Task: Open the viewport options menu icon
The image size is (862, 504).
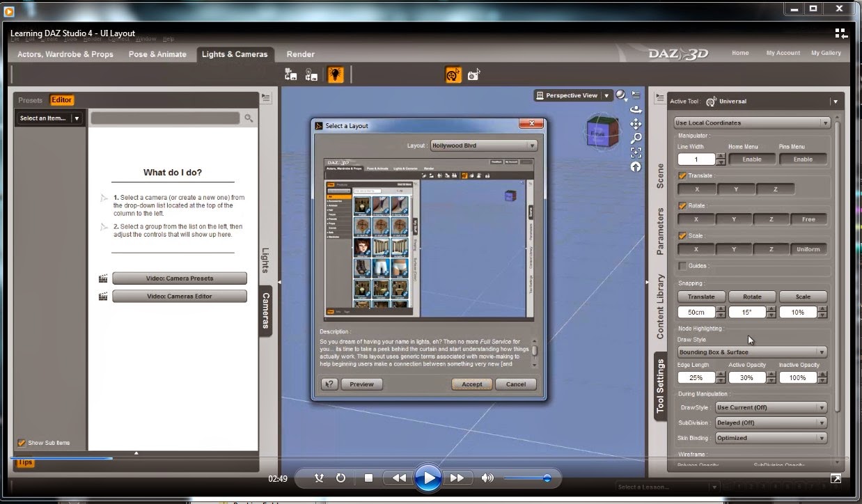Action: [x=636, y=95]
